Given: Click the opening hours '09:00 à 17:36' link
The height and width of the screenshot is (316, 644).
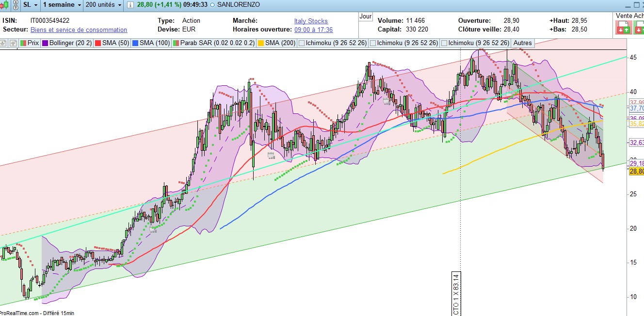Looking at the screenshot, I should click(313, 30).
